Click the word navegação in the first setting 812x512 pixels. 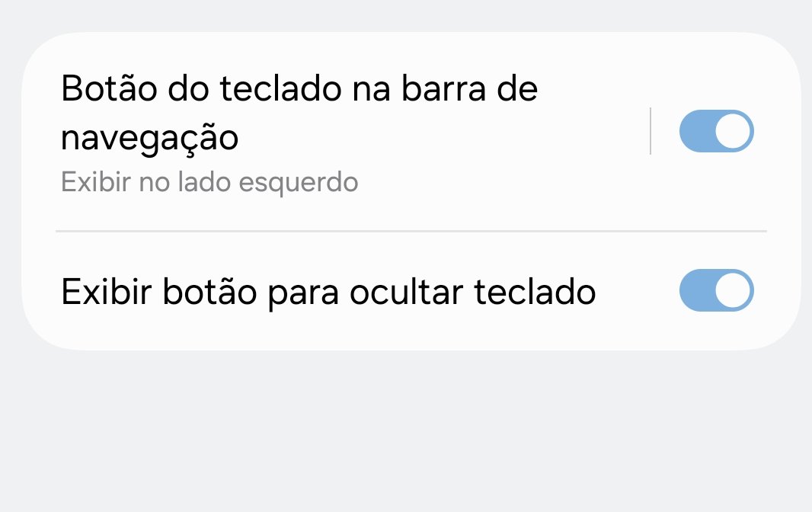tap(149, 139)
